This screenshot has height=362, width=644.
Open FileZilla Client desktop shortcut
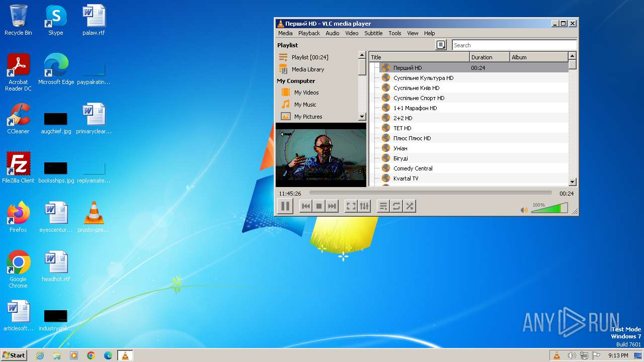18,168
